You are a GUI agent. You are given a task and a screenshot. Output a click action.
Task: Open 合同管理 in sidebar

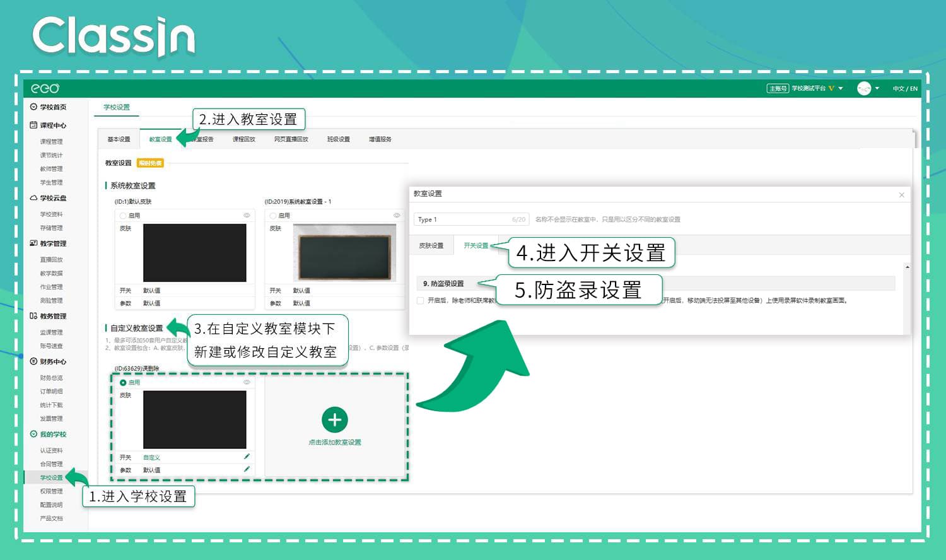[x=51, y=464]
